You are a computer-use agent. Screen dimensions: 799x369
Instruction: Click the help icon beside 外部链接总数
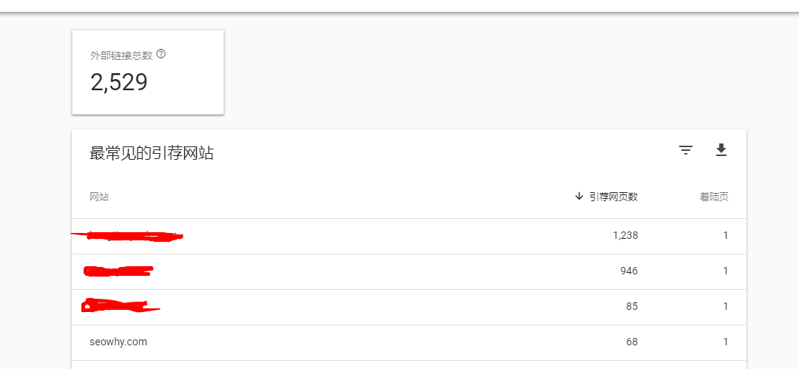coord(161,54)
